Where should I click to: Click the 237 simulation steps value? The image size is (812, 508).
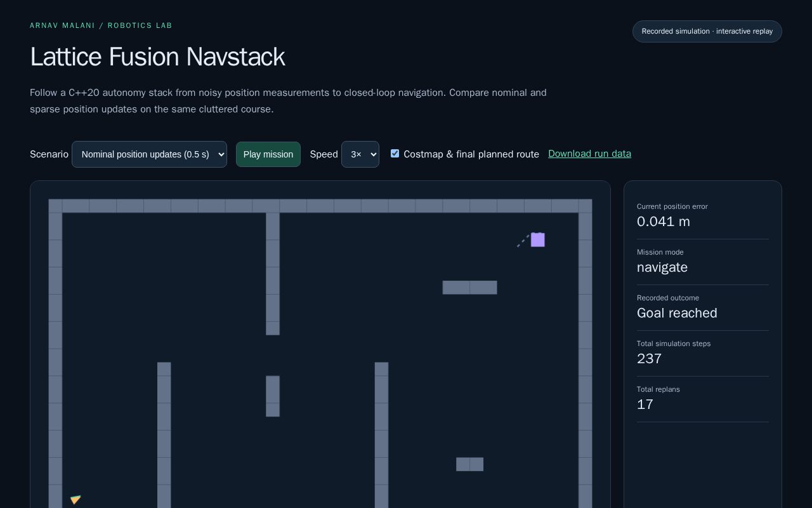pos(649,359)
